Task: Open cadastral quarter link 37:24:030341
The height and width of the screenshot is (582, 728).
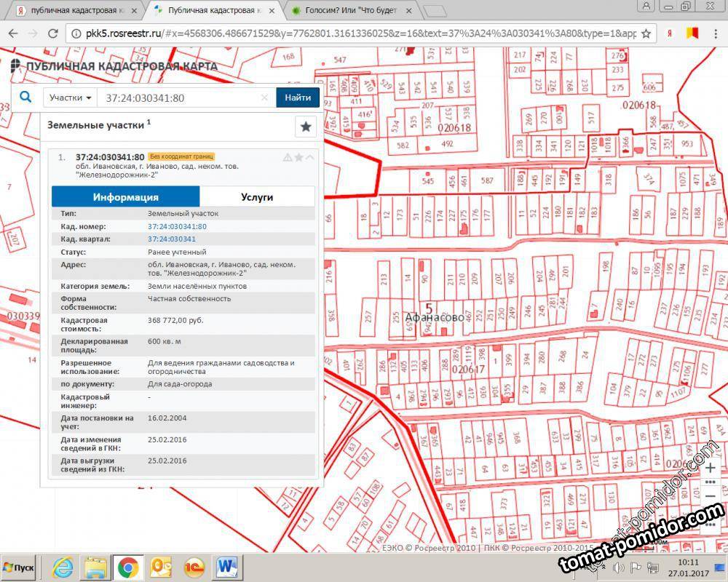Action: coord(172,239)
